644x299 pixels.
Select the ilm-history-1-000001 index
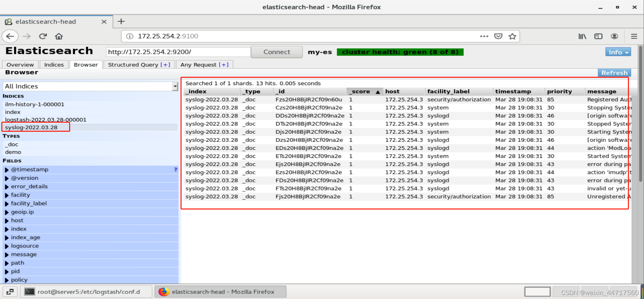tap(90, 104)
